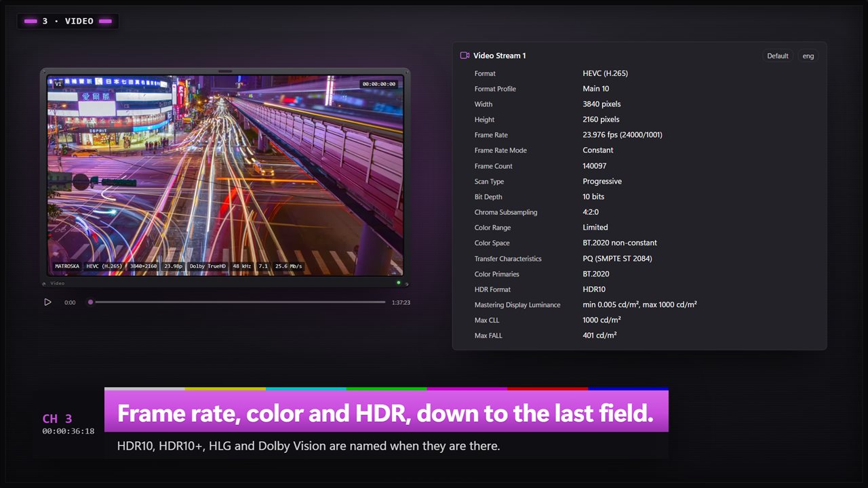Click the Frame Rate value 23.976 fps
Viewport: 868px width, 488px height.
623,135
